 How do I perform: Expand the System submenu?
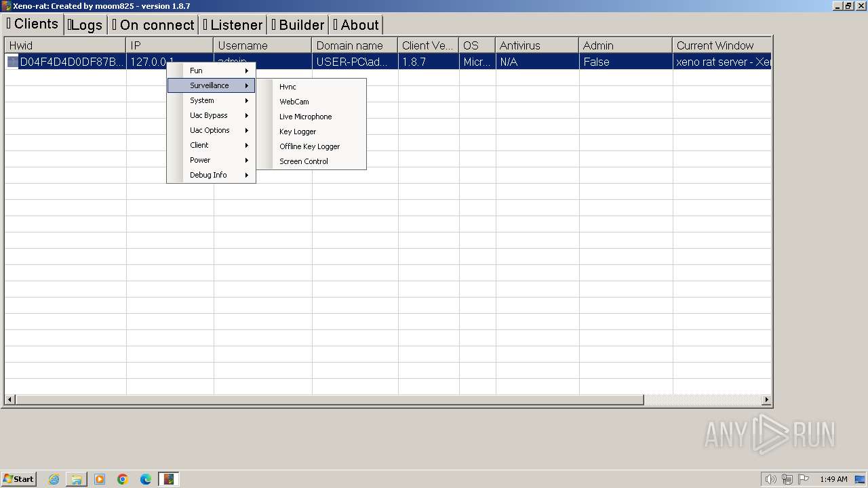211,100
